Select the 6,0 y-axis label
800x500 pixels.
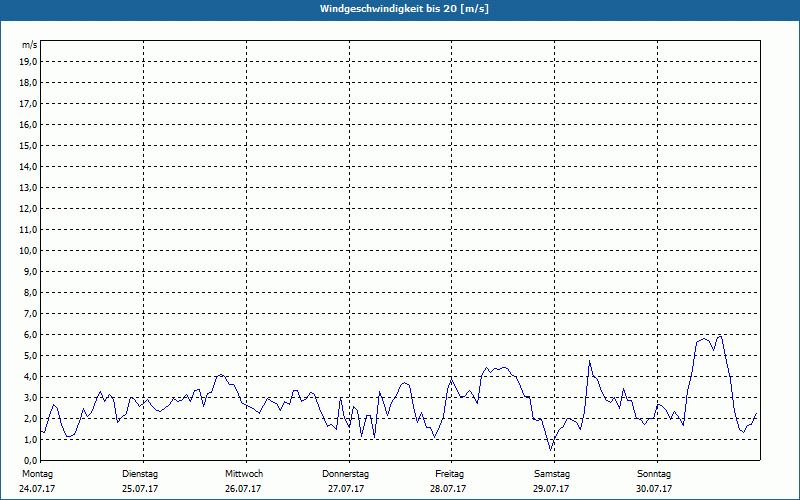click(x=30, y=335)
